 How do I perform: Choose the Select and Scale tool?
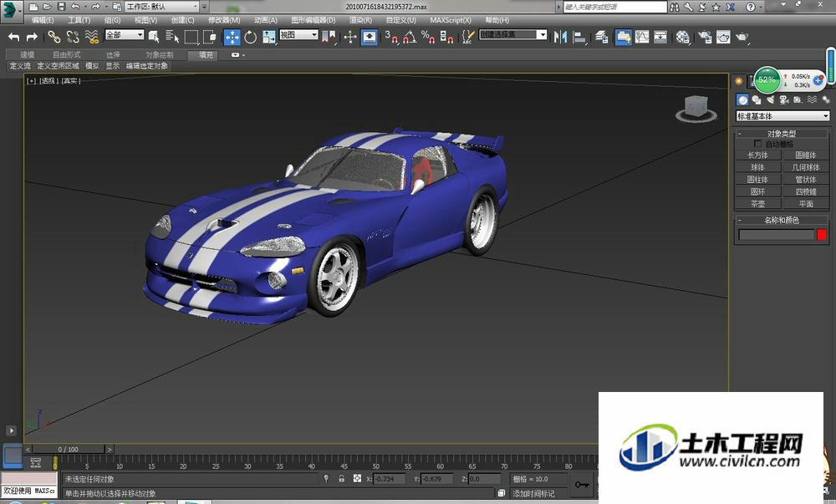tap(268, 37)
